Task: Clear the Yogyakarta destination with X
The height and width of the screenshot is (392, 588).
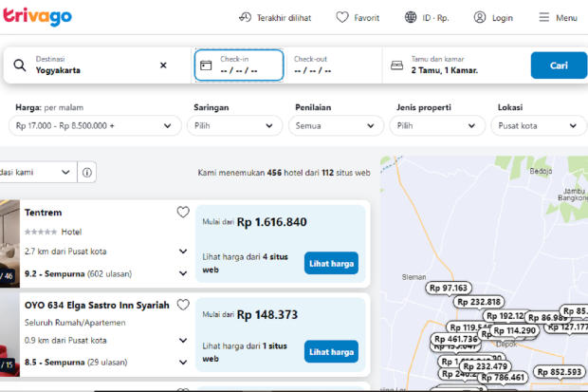Action: pos(163,65)
